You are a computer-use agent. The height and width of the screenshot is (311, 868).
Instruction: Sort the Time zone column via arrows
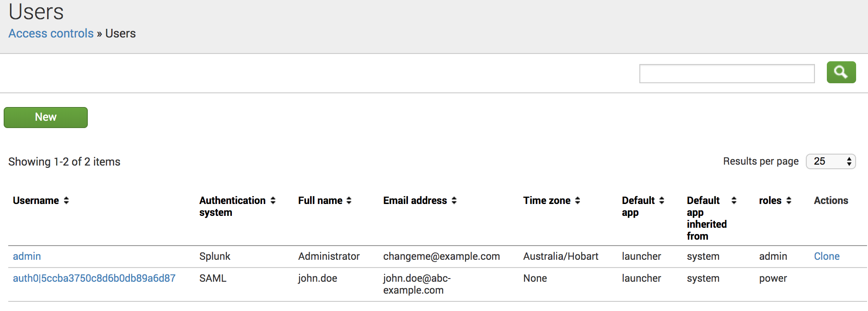[x=578, y=200]
